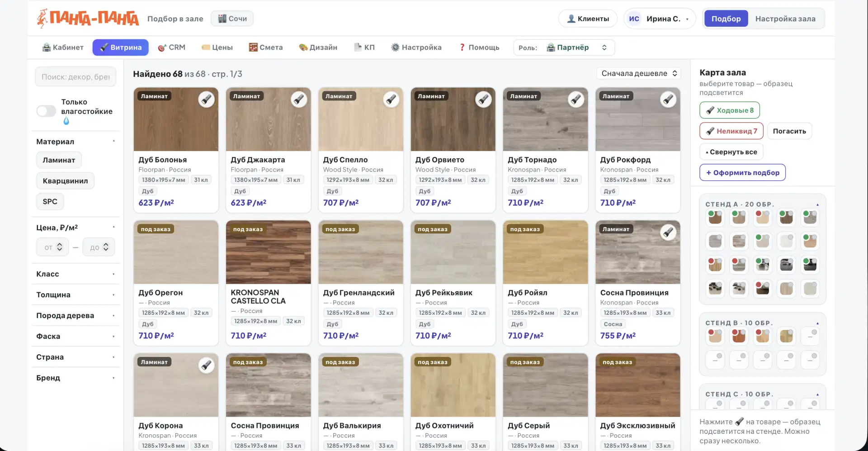Highlight Дуб Торнадо with flashlight icon
The height and width of the screenshot is (451, 868).
576,99
